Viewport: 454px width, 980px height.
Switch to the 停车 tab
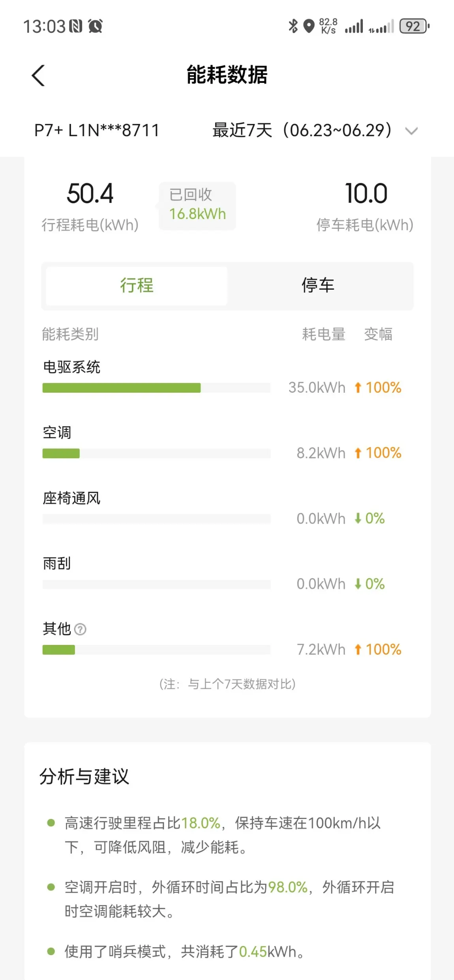(318, 285)
